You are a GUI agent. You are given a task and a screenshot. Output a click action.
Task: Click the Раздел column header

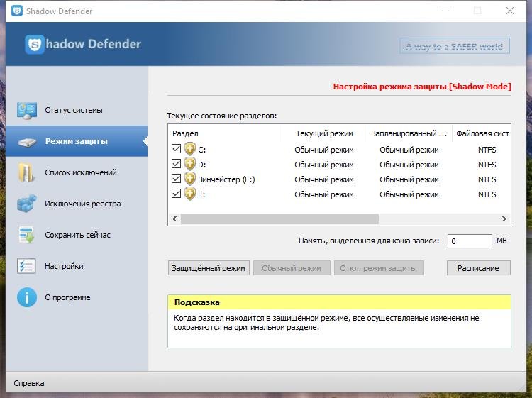pyautogui.click(x=225, y=133)
